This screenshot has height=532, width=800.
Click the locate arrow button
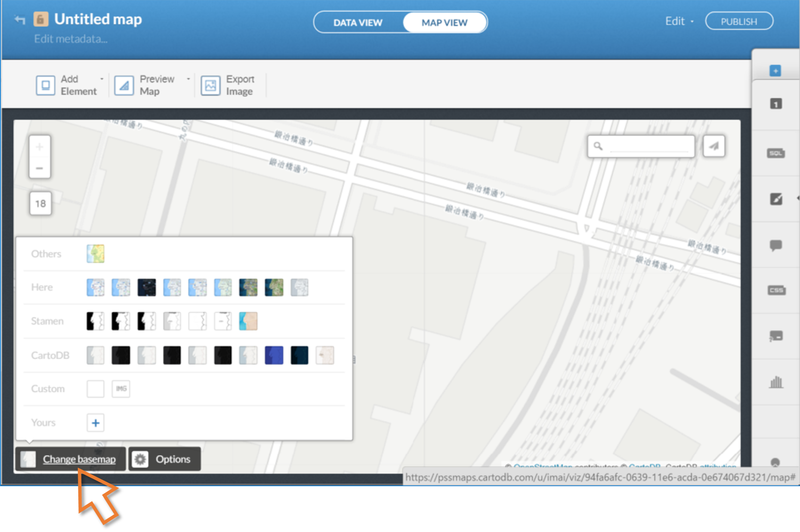714,146
